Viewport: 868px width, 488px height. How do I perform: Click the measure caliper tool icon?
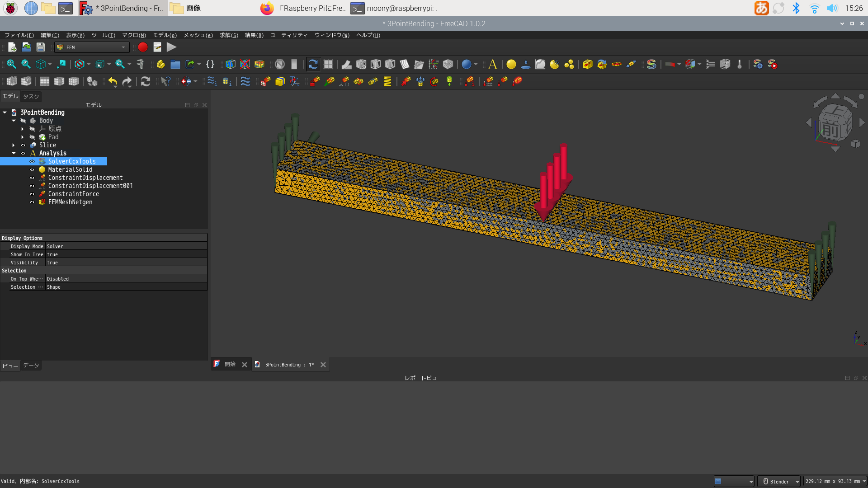pyautogui.click(x=141, y=64)
